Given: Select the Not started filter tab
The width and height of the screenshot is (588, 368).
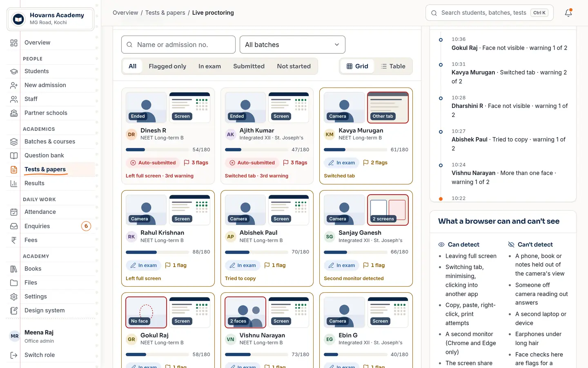Looking at the screenshot, I should click(x=294, y=66).
